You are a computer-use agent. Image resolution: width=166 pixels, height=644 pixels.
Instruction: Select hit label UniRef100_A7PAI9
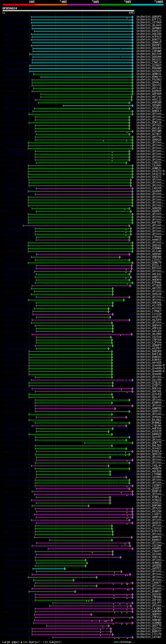(x=149, y=37)
